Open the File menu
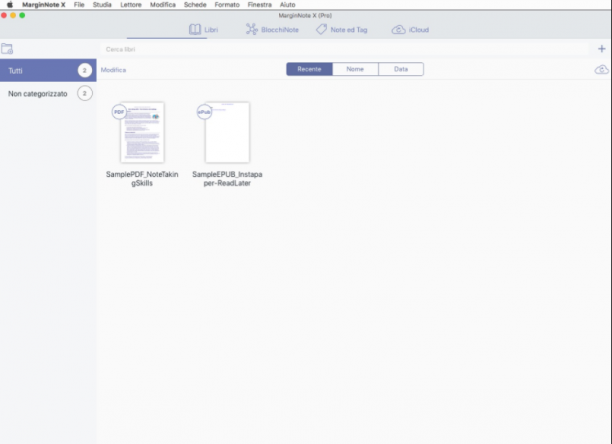Screen dimensions: 612x444 (x=79, y=5)
